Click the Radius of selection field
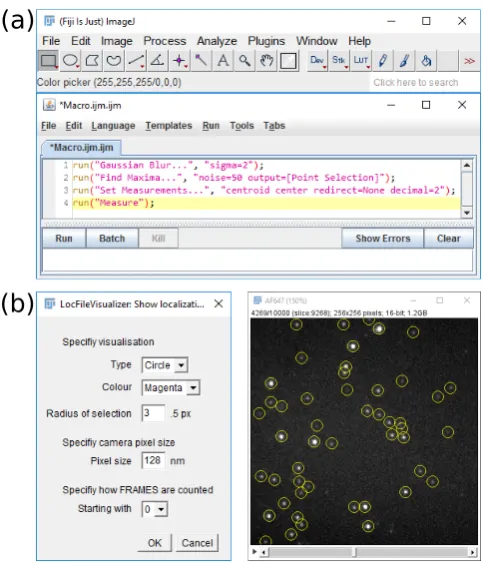This screenshot has height=563, width=483. (153, 413)
